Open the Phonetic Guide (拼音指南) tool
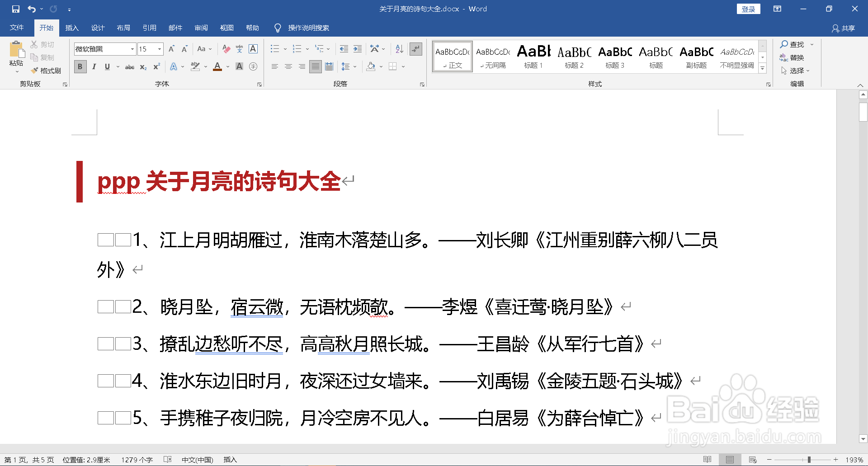 [x=239, y=49]
